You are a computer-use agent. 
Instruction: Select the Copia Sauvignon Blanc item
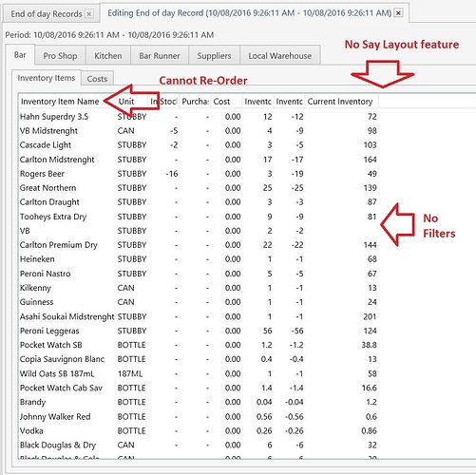point(199,359)
